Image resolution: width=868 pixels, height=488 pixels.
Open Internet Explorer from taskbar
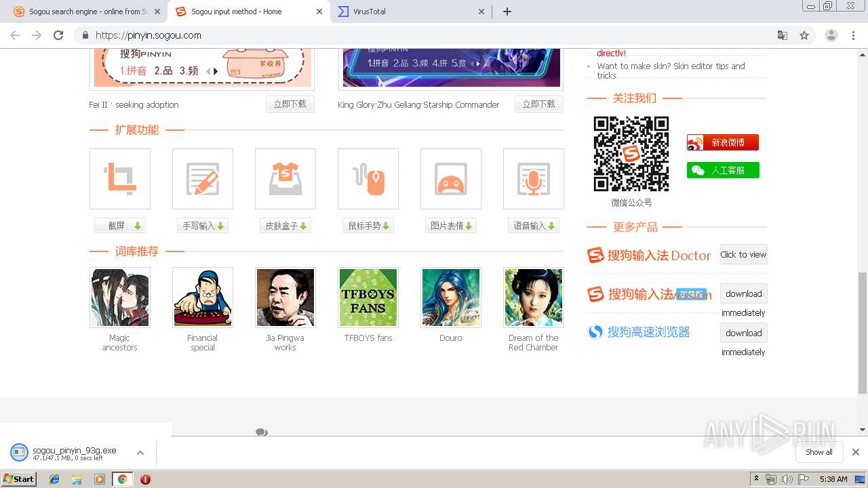pos(54,479)
